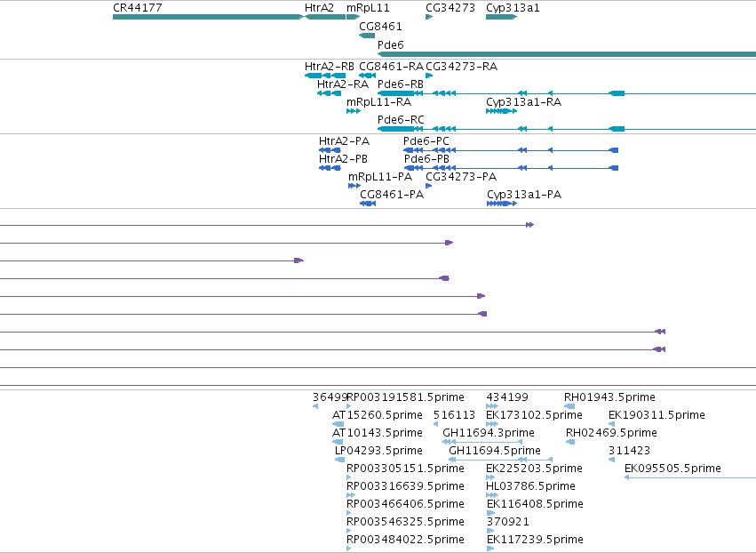This screenshot has height=553, width=756.
Task: Click EST label RH01943.5prime
Action: [x=610, y=397]
